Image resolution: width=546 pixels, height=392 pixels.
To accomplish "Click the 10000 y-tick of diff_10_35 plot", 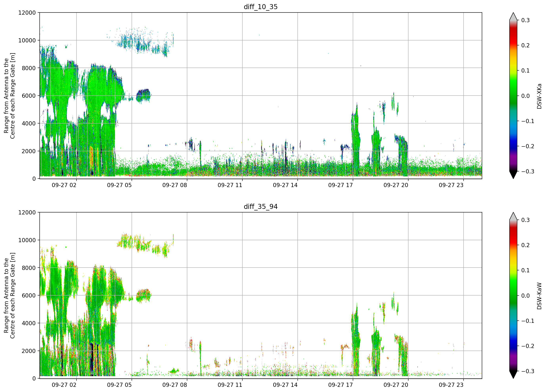I will [27, 40].
